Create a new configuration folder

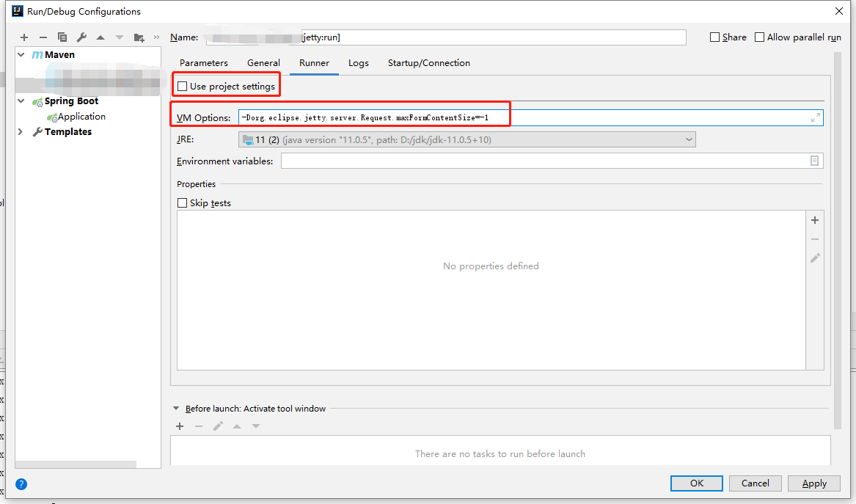click(139, 37)
